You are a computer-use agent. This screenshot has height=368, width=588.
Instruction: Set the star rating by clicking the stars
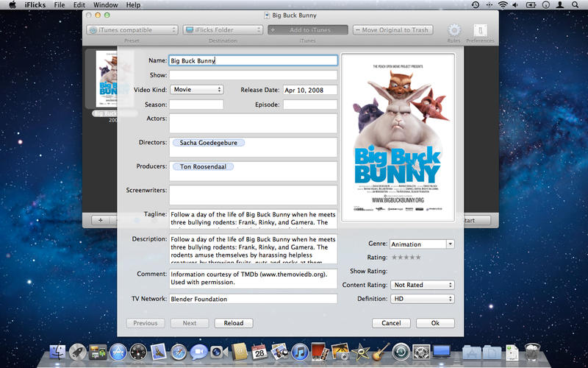tap(406, 257)
